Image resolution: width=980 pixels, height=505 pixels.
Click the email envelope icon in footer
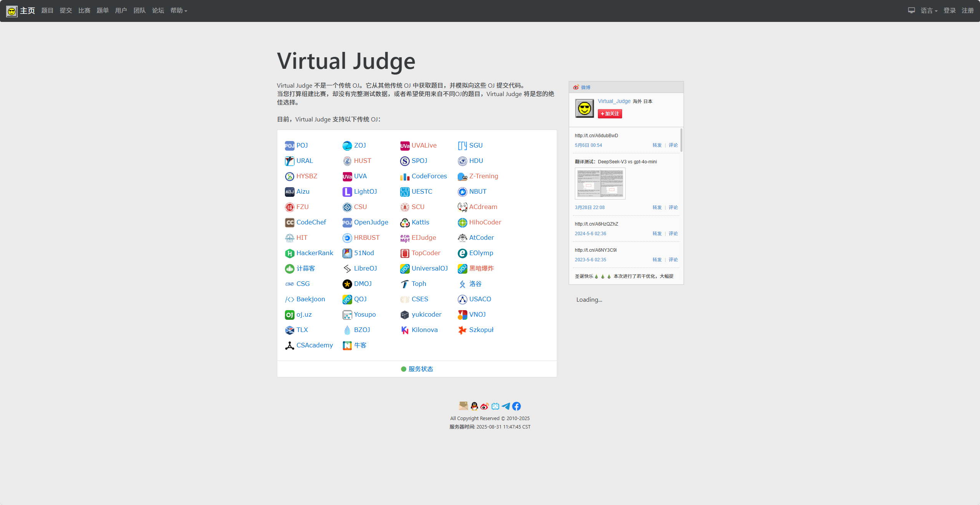pos(463,406)
